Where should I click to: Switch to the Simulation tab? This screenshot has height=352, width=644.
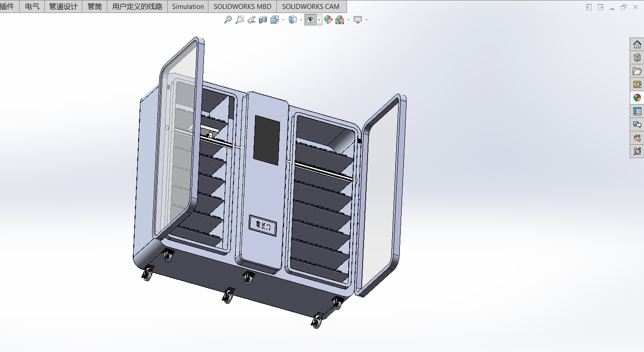pyautogui.click(x=188, y=7)
